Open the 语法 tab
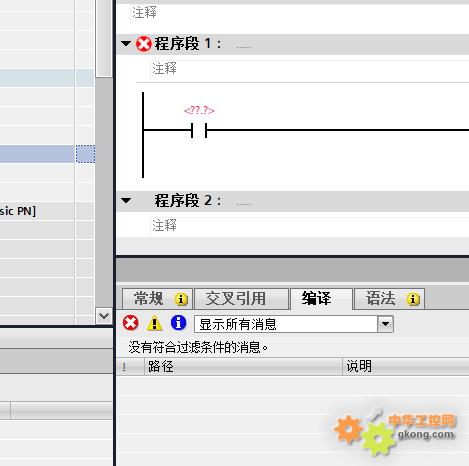469x466 pixels. [389, 299]
